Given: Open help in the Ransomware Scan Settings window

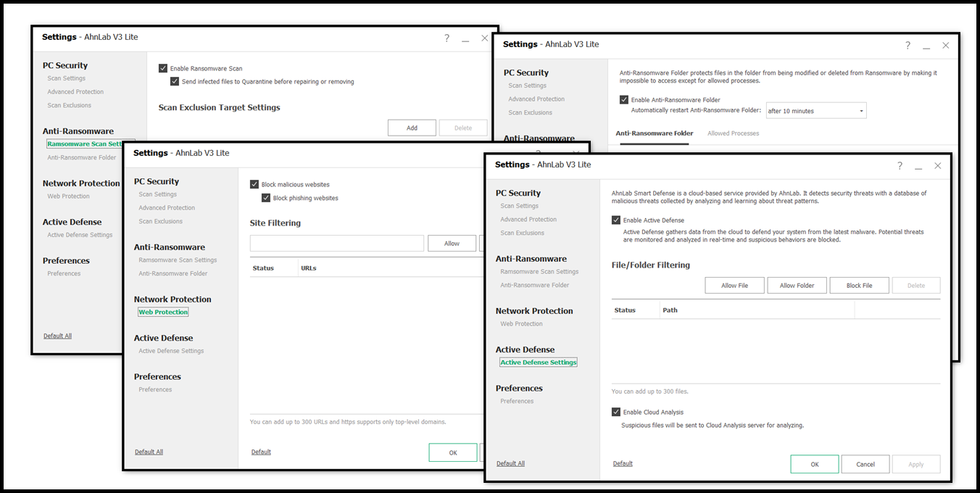Looking at the screenshot, I should tap(447, 38).
